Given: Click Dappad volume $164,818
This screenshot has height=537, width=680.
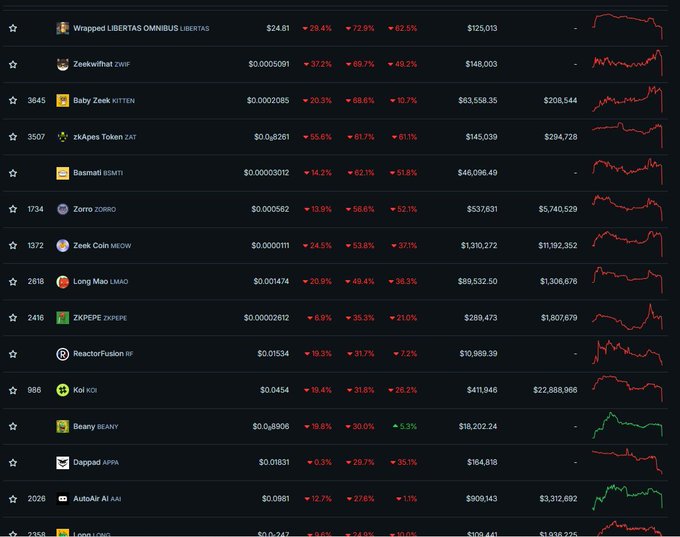Looking at the screenshot, I should pos(482,462).
